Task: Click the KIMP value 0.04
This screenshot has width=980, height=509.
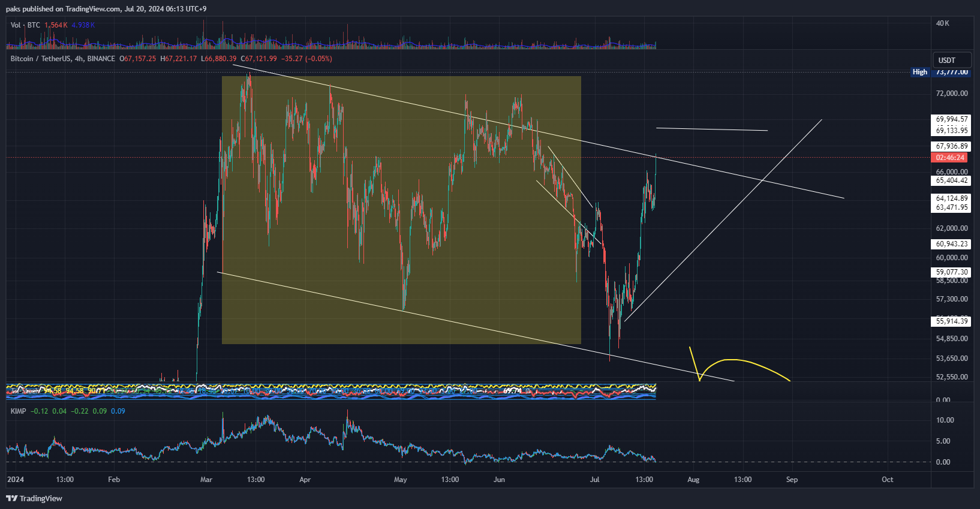Action: click(59, 411)
